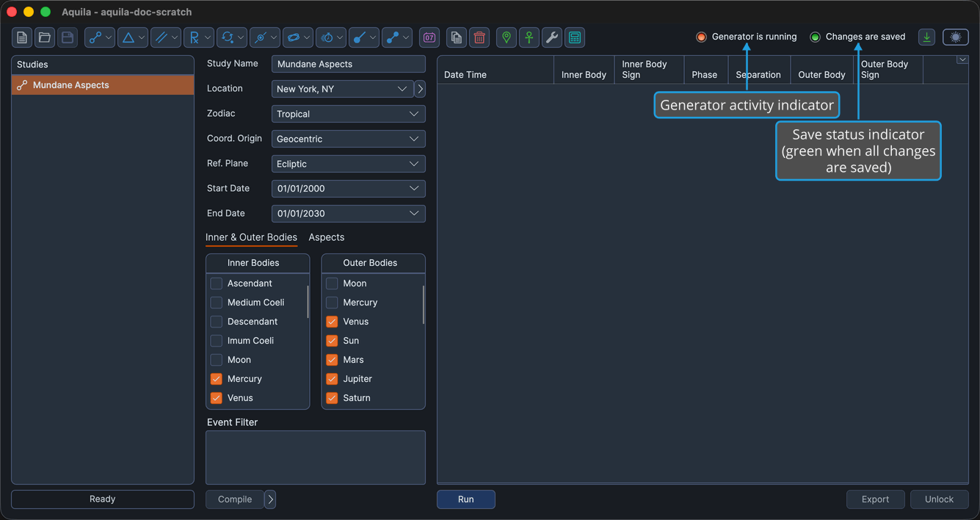The image size is (980, 520).
Task: Click inside the Event Filter text area
Action: click(316, 458)
